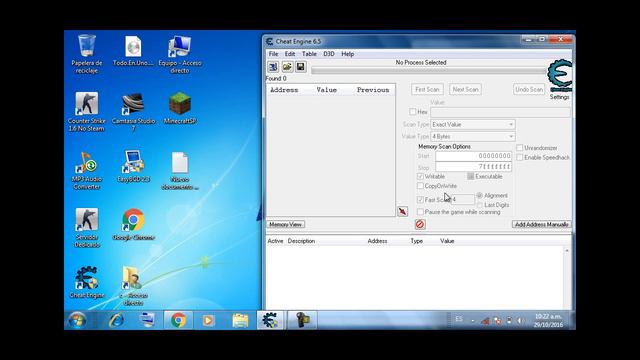Open the Help menu
The width and height of the screenshot is (640, 360).
coord(347,54)
